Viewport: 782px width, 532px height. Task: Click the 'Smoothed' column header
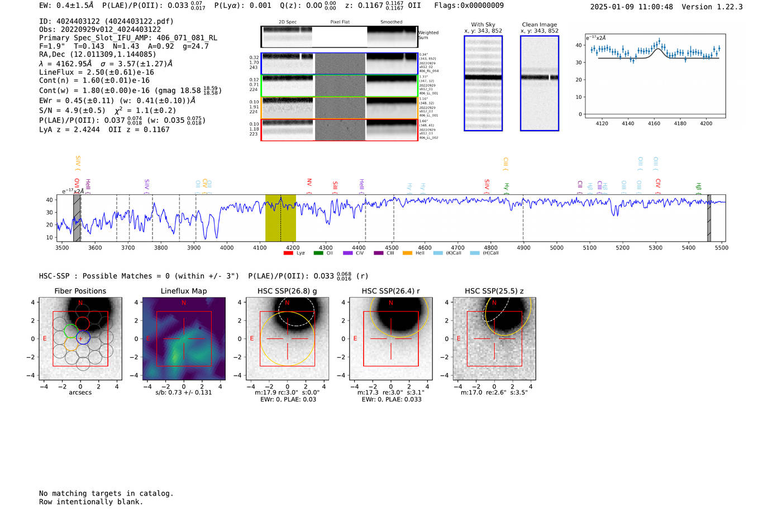point(392,22)
